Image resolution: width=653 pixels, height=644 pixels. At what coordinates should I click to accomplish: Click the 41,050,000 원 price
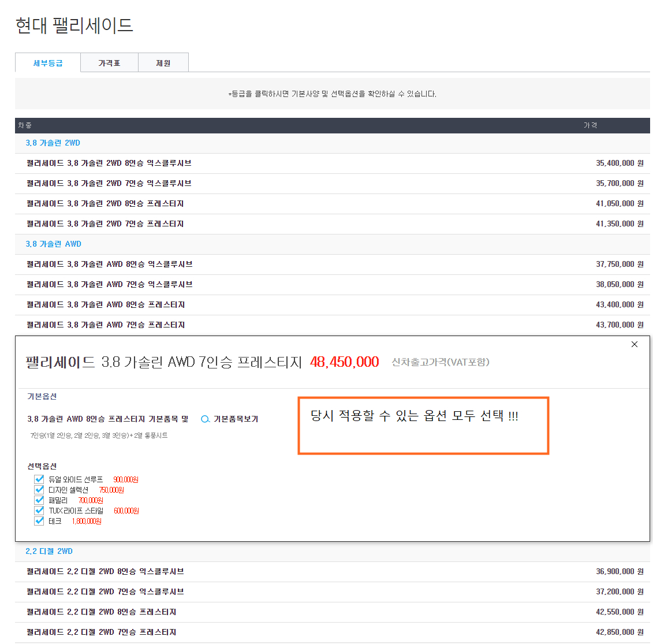pyautogui.click(x=620, y=204)
